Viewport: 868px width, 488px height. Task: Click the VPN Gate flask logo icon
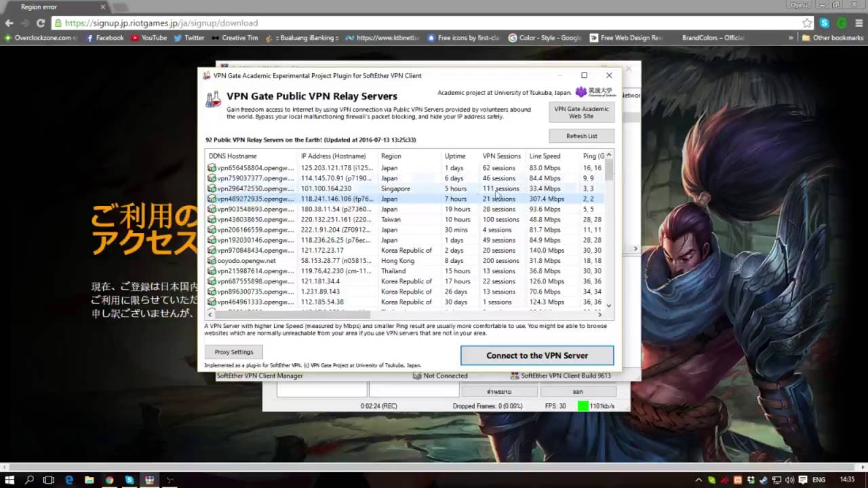pyautogui.click(x=213, y=99)
